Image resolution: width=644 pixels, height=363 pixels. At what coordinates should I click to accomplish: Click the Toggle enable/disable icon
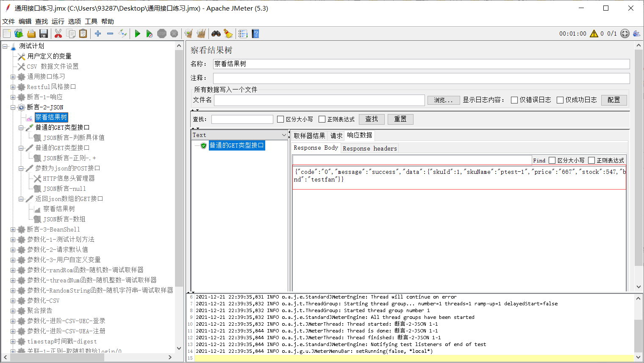coord(122,34)
